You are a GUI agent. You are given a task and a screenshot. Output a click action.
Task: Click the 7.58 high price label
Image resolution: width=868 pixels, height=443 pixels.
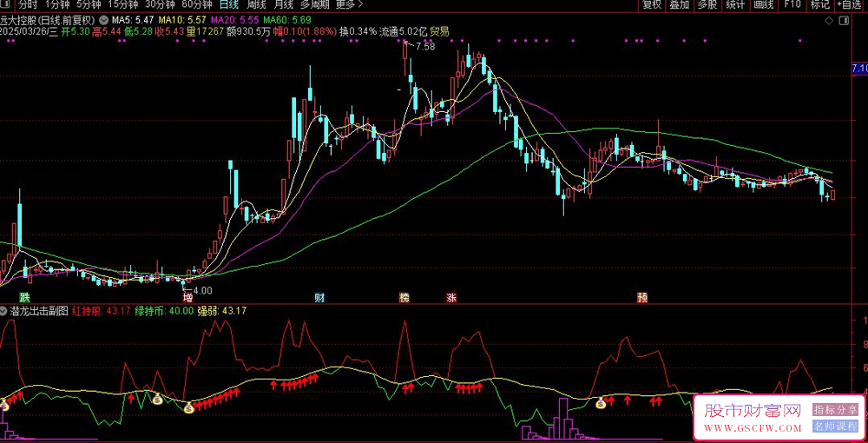point(425,47)
